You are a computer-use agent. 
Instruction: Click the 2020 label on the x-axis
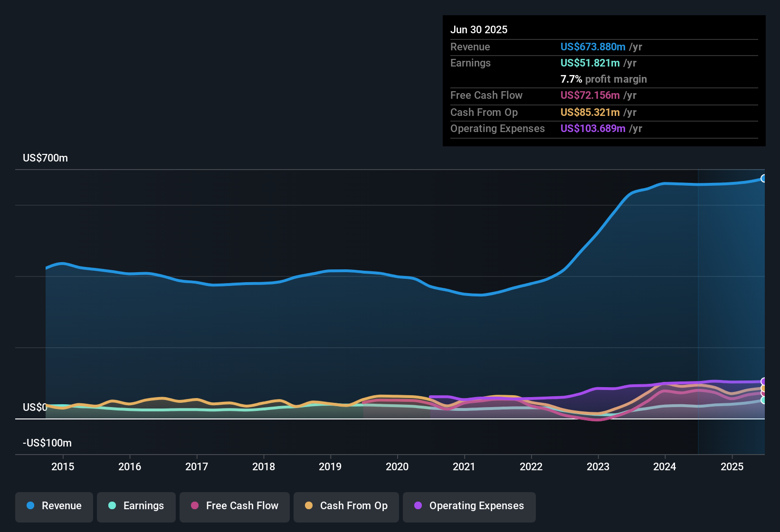tap(397, 466)
